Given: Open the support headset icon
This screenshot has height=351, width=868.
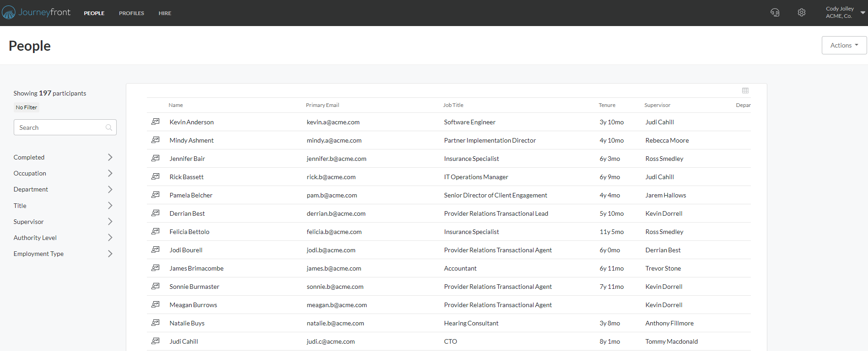Looking at the screenshot, I should click(775, 12).
